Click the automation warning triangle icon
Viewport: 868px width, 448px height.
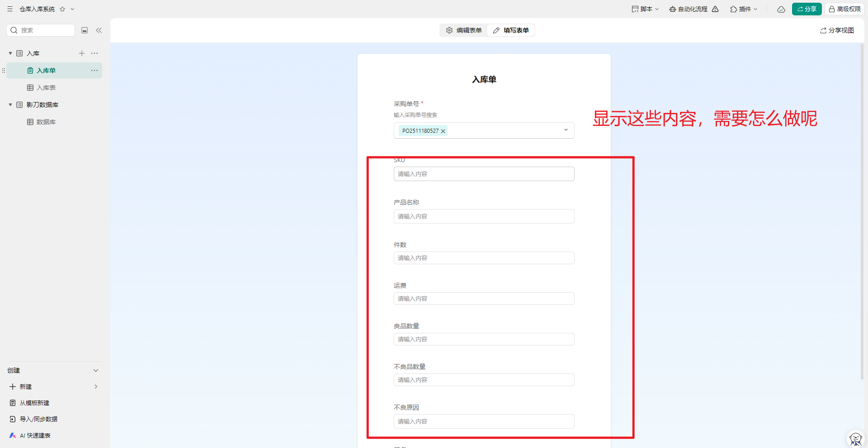click(x=715, y=9)
